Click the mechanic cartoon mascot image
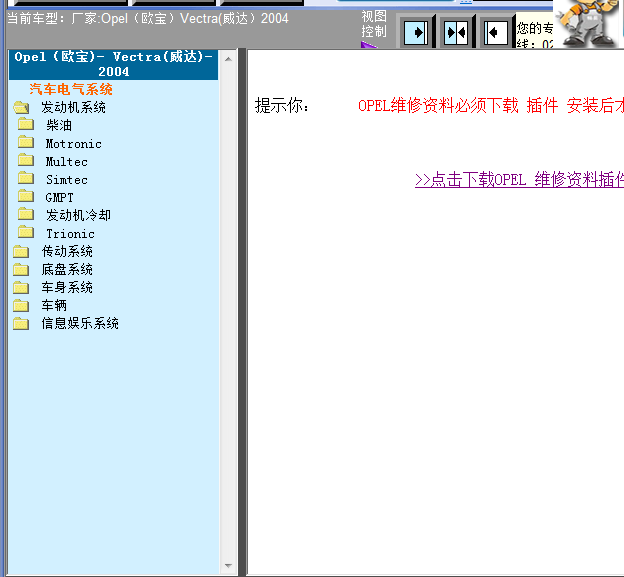The height and width of the screenshot is (577, 624). (588, 23)
